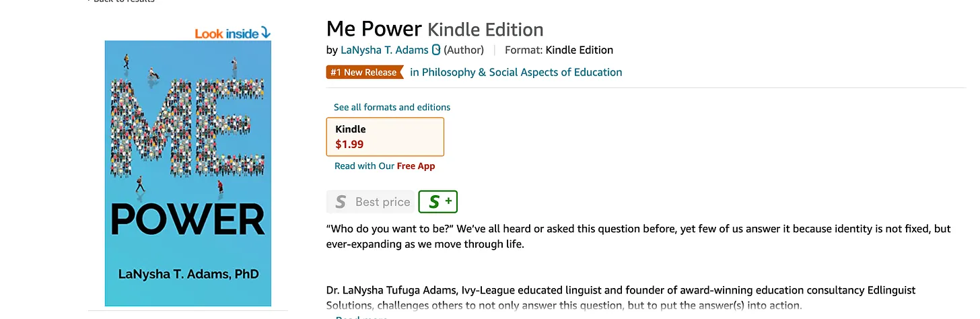Open Philosophy & Social Aspects of Education category
This screenshot has height=319, width=980.
coord(516,72)
